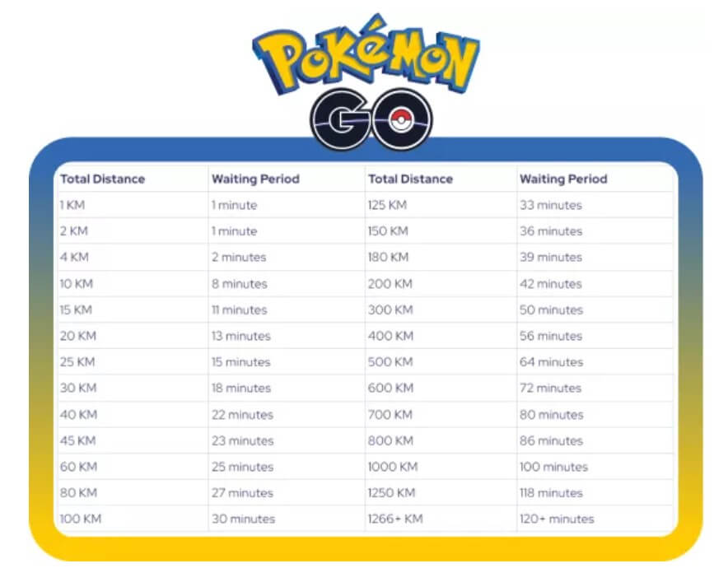Click the 8 minutes waiting cell
728x582 pixels.
[x=239, y=283]
